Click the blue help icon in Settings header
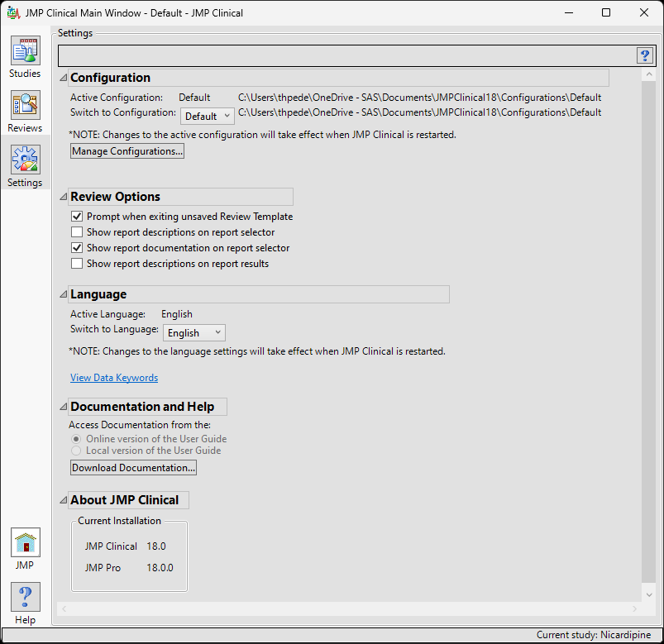Screen dimensions: 664x644 (x=645, y=55)
